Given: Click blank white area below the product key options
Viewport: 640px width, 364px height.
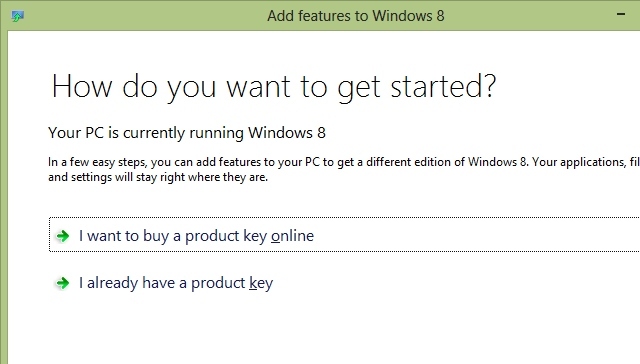Looking at the screenshot, I should coord(327,331).
